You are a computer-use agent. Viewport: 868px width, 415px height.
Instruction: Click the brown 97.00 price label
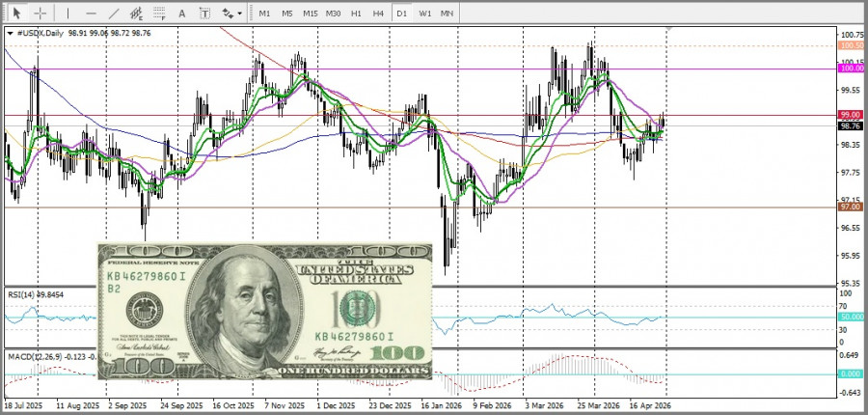[852, 207]
